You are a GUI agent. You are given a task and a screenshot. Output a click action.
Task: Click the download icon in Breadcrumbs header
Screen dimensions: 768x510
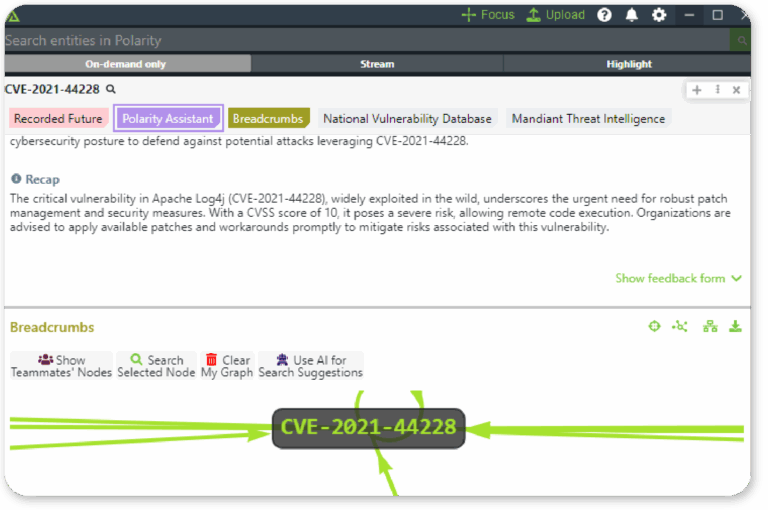pos(736,326)
